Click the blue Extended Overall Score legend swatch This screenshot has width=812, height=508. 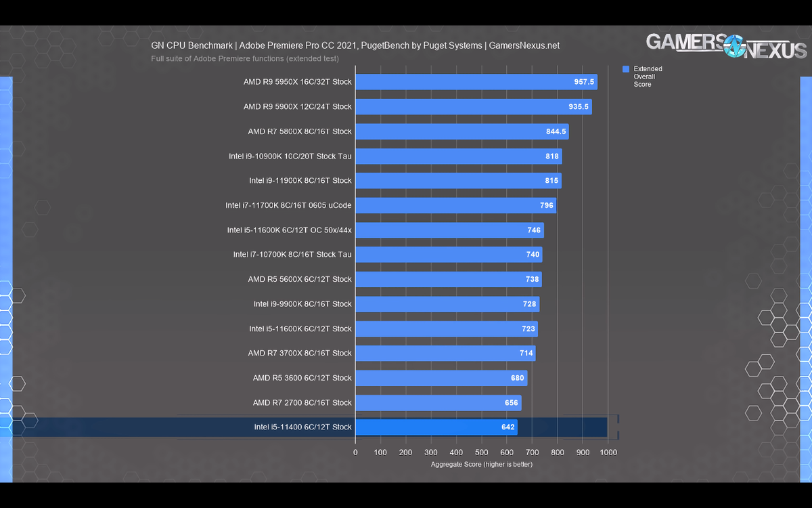(626, 69)
